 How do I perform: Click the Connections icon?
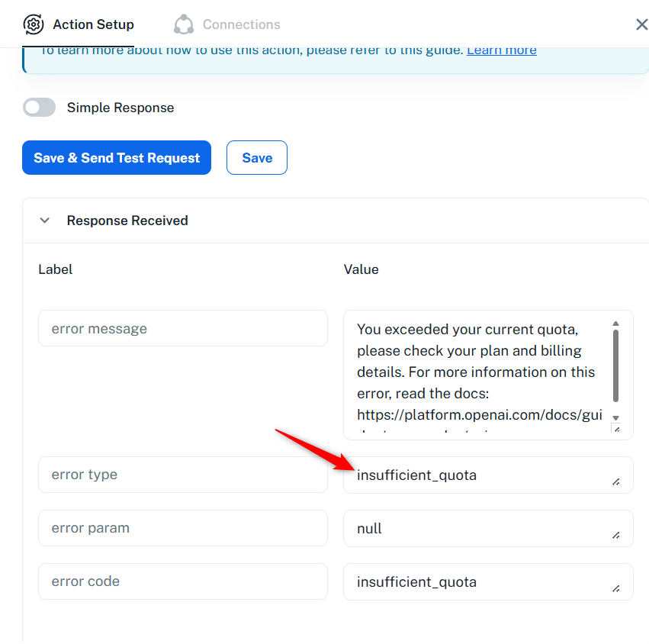(x=184, y=24)
